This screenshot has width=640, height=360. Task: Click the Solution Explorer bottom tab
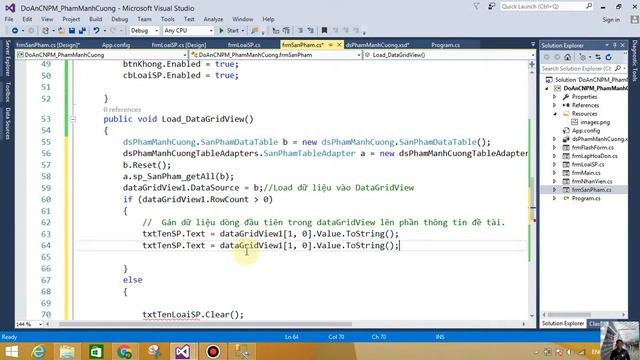(x=563, y=323)
